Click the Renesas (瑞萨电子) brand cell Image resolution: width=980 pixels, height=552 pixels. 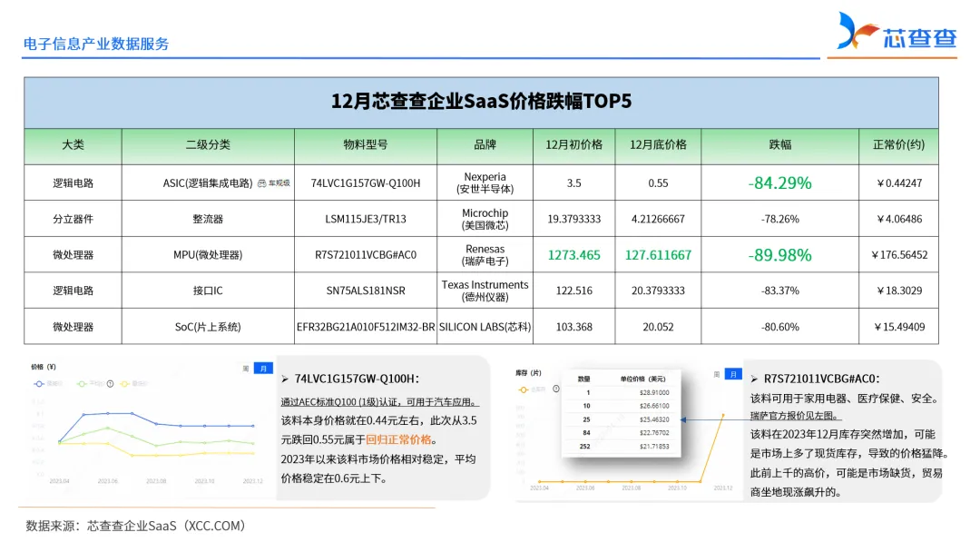[485, 255]
